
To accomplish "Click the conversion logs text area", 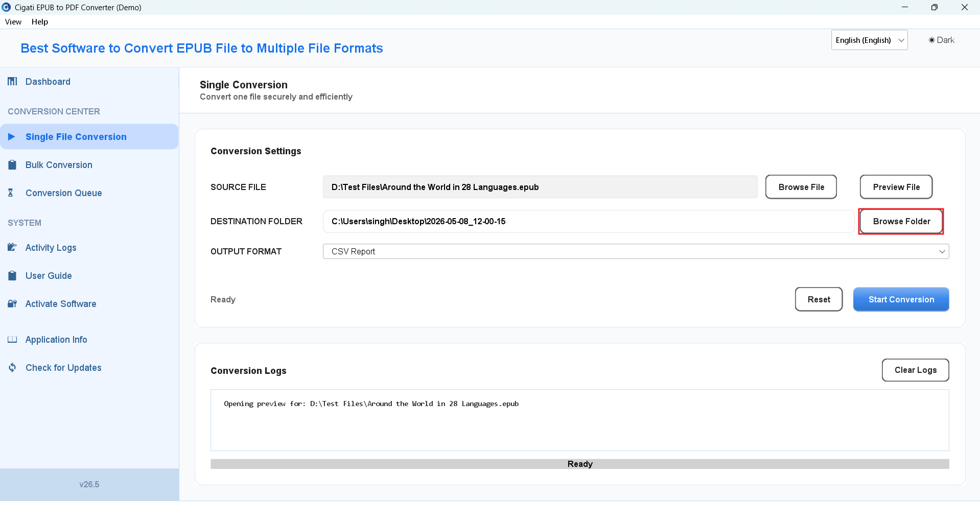I will tap(579, 420).
